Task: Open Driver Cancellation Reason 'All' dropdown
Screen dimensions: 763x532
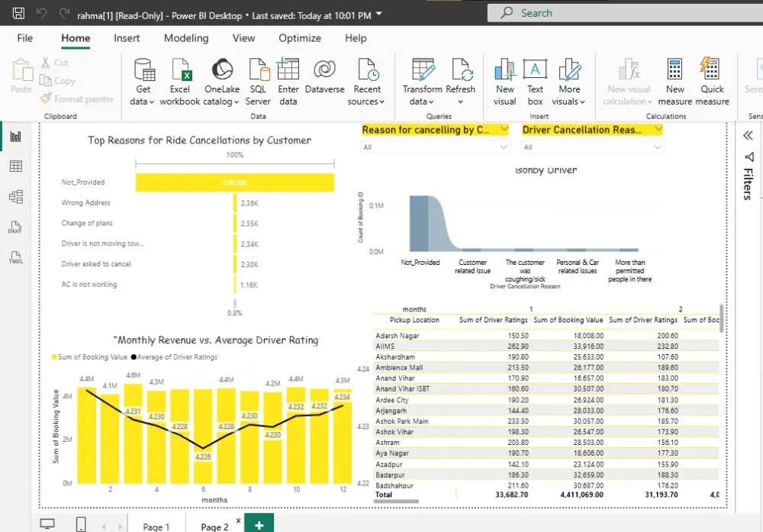Action: [x=592, y=147]
